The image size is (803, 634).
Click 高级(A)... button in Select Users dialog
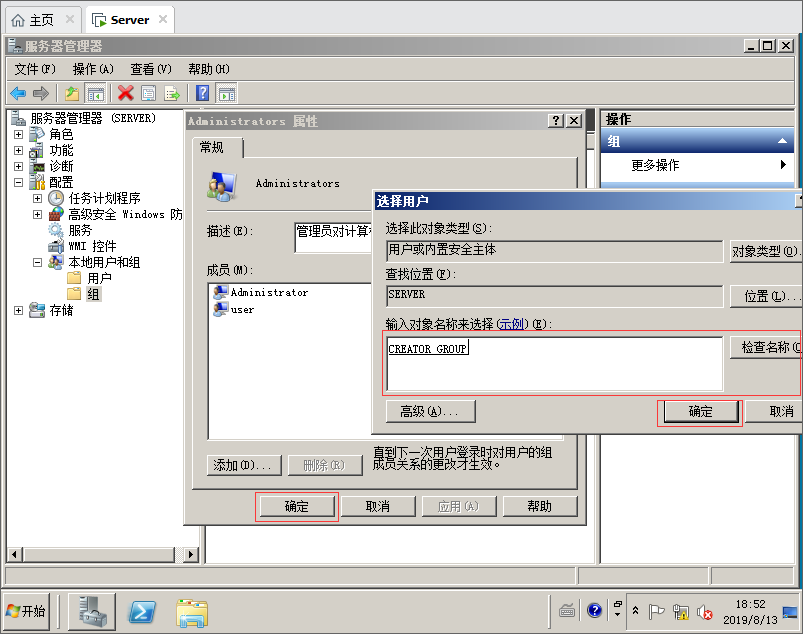(430, 411)
